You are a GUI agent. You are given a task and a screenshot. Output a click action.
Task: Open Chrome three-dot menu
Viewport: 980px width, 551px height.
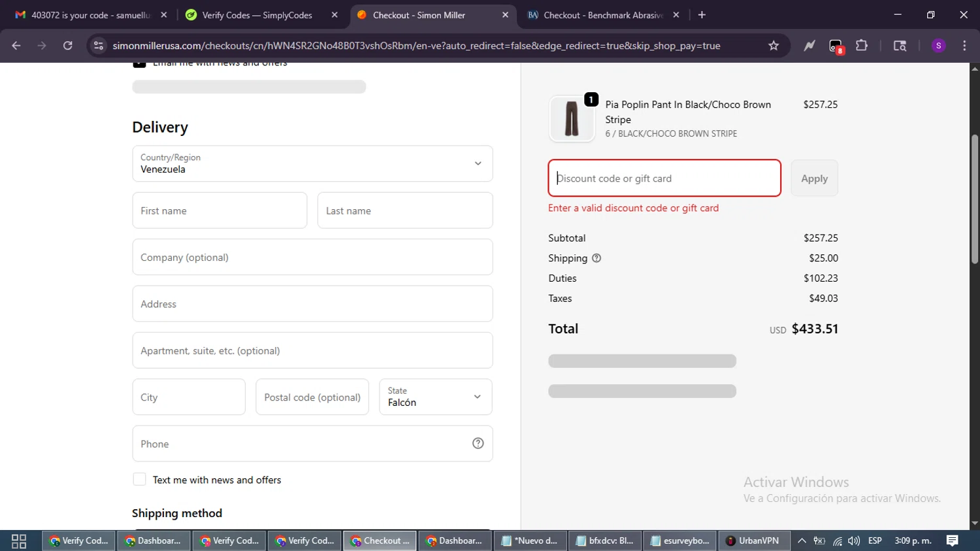coord(964,46)
